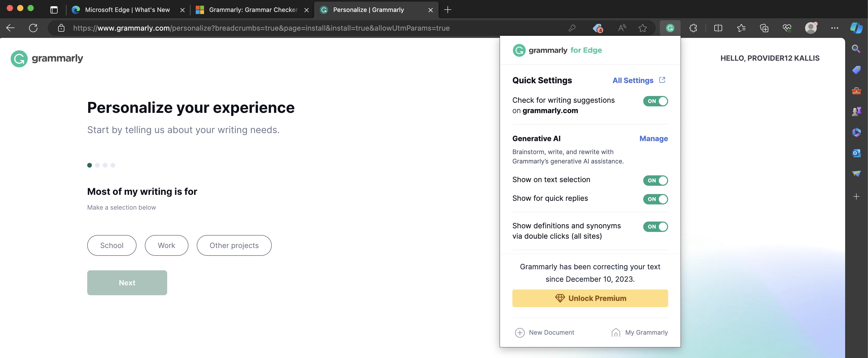Click the All Settings external link
This screenshot has width=868, height=358.
point(639,80)
